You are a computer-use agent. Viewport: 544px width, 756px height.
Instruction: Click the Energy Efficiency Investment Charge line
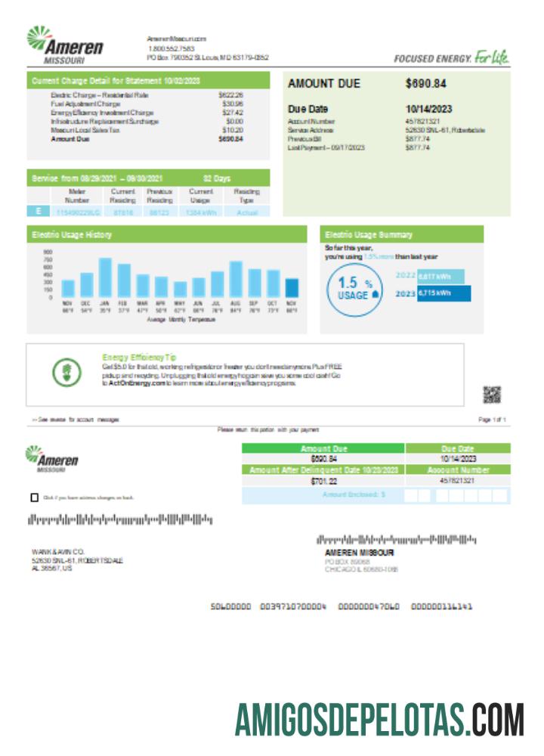pyautogui.click(x=147, y=113)
